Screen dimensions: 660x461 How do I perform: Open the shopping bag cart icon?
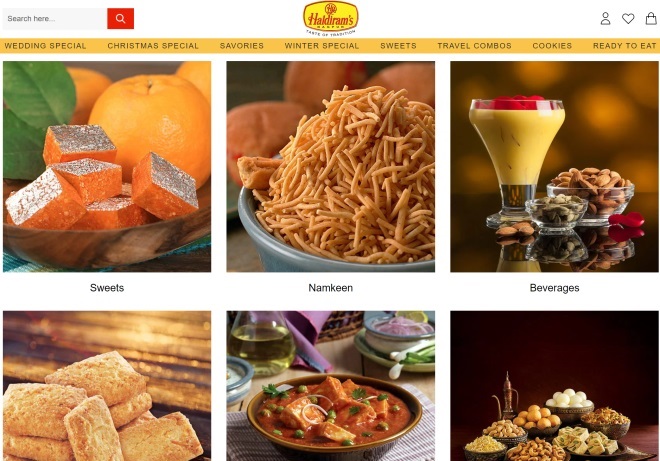(651, 19)
